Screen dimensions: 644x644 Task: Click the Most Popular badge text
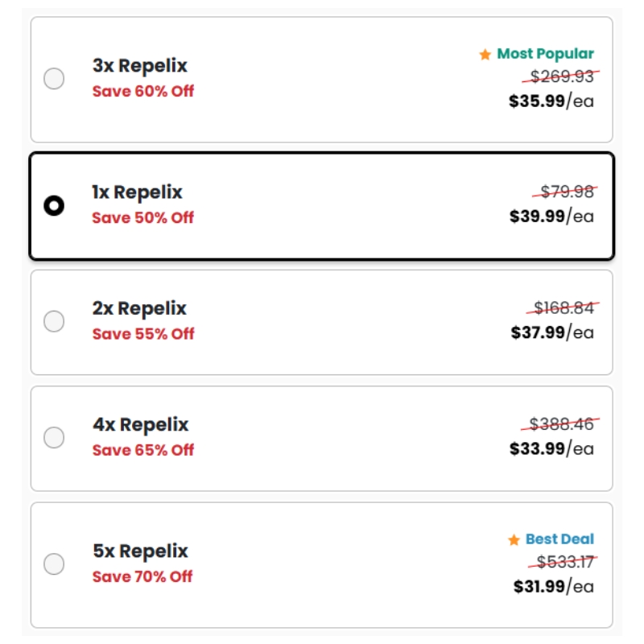pos(545,54)
